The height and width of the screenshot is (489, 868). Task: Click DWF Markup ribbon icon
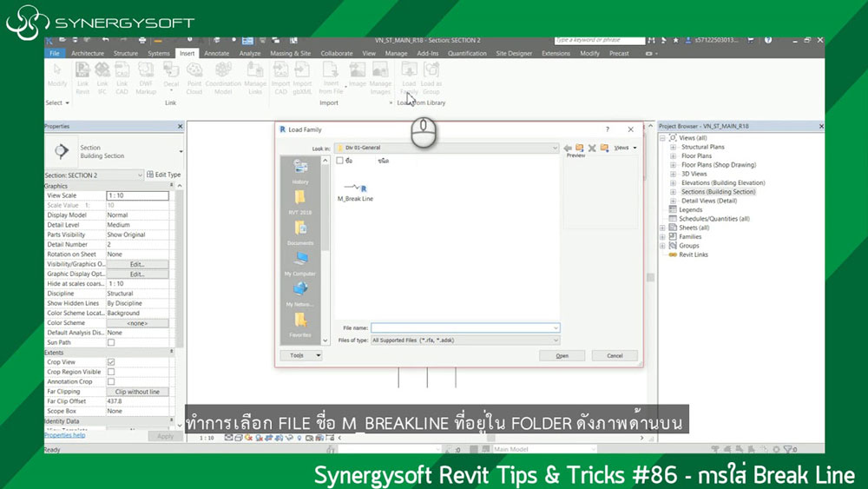146,78
